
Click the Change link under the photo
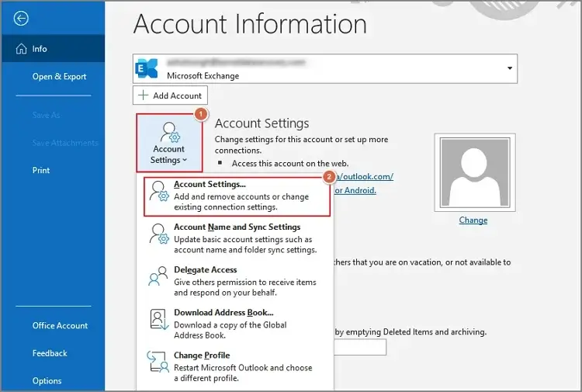click(x=473, y=220)
